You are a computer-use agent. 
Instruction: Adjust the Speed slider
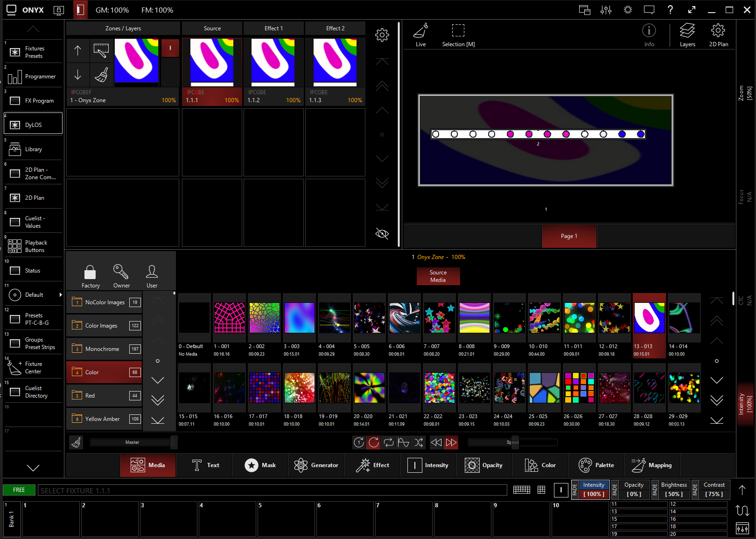[512, 442]
